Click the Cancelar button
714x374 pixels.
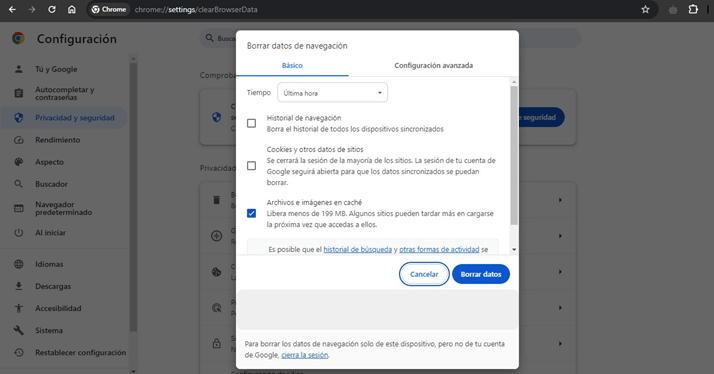tap(424, 274)
